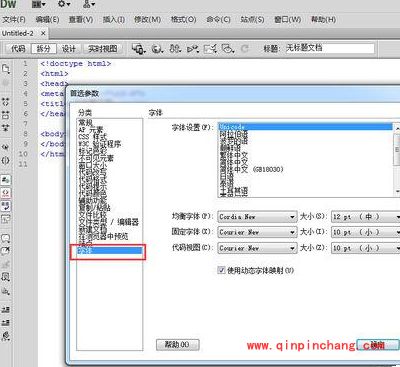Open the 大小(I) size dropdown for fixed font
Screen dimensions: 400x367
[x=366, y=232]
